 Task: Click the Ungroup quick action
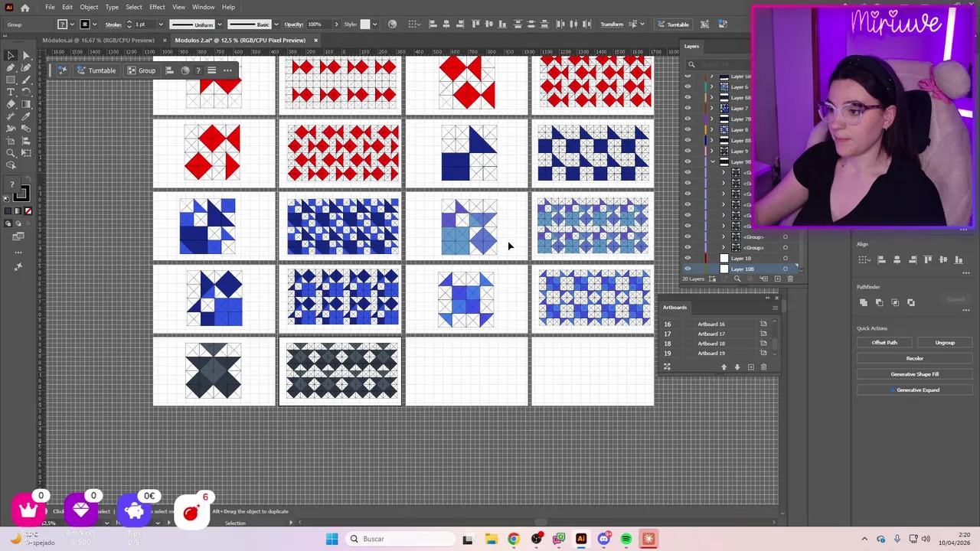click(x=945, y=343)
